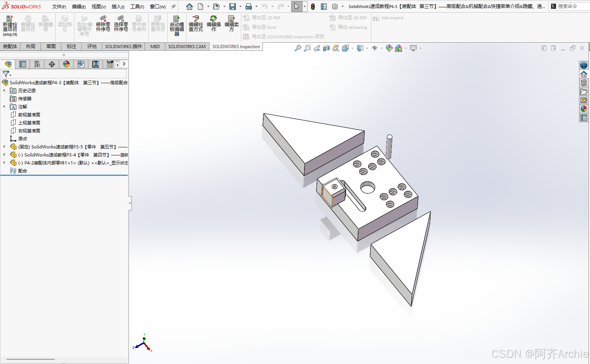Viewport: 590px width, 364px height.
Task: Open the ConfigurationManager tab icon
Action: [37, 64]
